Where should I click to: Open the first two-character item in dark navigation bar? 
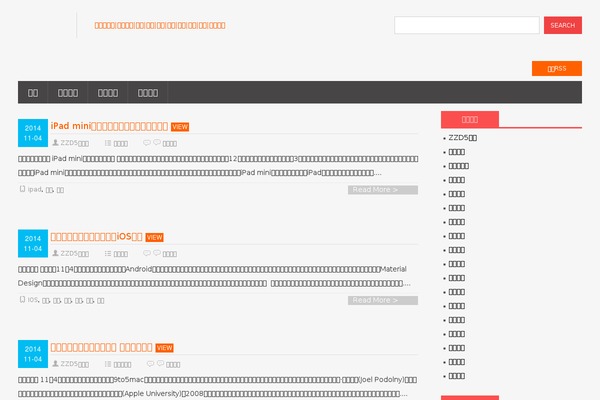point(33,93)
